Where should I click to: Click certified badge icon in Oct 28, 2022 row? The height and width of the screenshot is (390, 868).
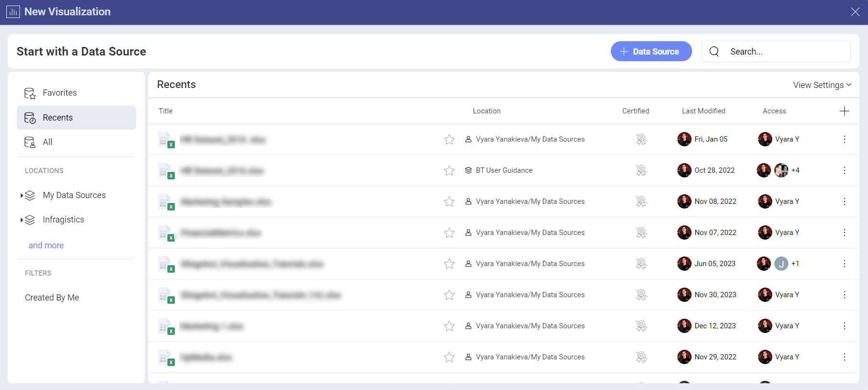(641, 170)
